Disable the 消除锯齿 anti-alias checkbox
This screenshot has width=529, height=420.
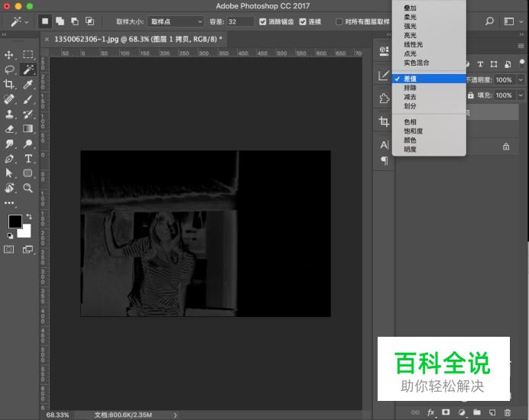264,22
